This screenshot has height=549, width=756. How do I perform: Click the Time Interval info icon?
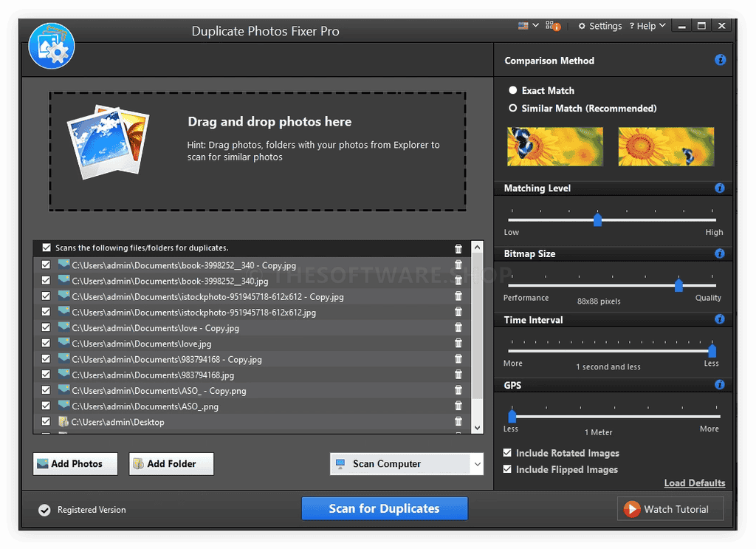719,319
